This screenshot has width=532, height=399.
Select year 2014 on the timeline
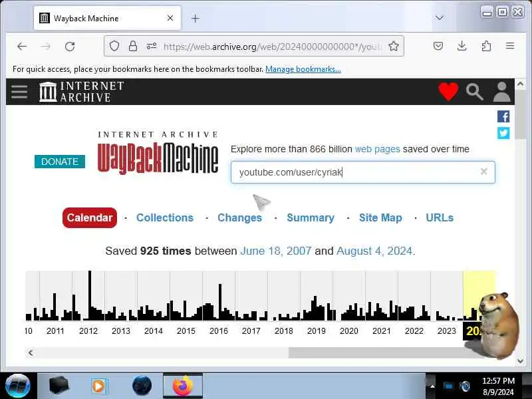[154, 331]
